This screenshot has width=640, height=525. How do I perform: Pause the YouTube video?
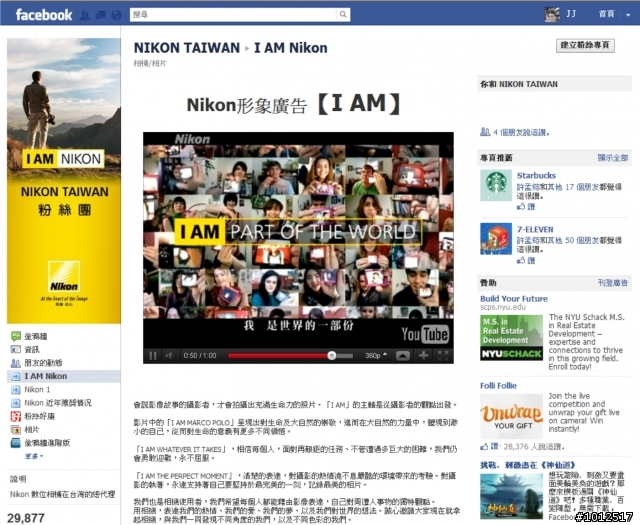point(153,356)
